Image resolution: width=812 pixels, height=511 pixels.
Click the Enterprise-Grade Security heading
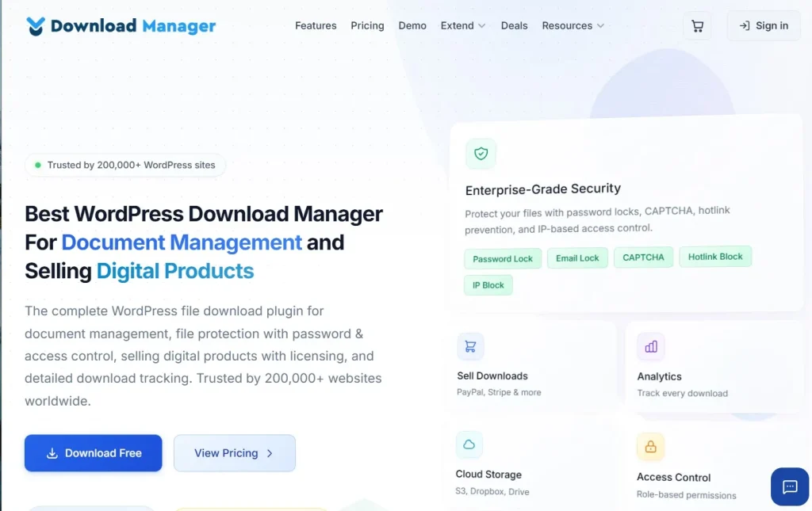pyautogui.click(x=542, y=189)
